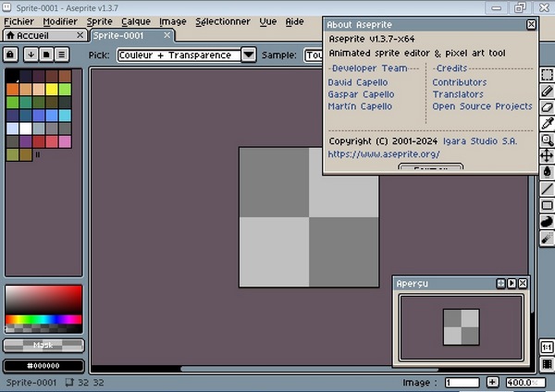This screenshot has width=555, height=392.
Task: Open the Sample dropdown field
Action: [x=313, y=55]
